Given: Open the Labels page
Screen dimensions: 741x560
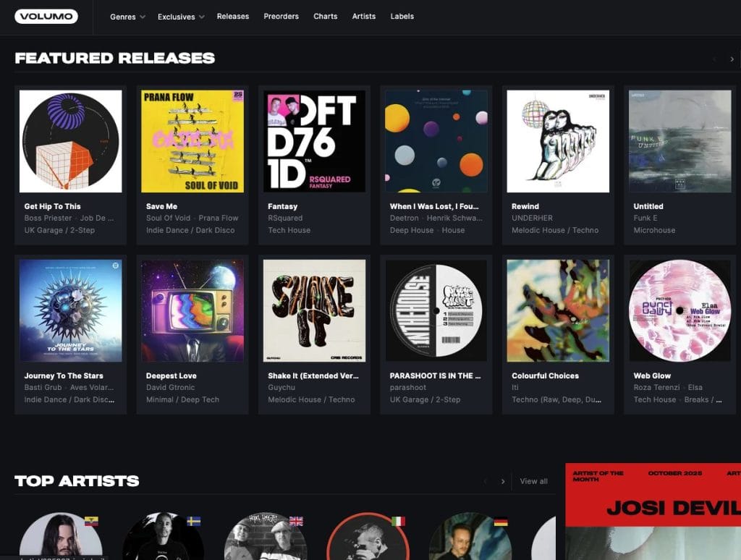Looking at the screenshot, I should (402, 17).
